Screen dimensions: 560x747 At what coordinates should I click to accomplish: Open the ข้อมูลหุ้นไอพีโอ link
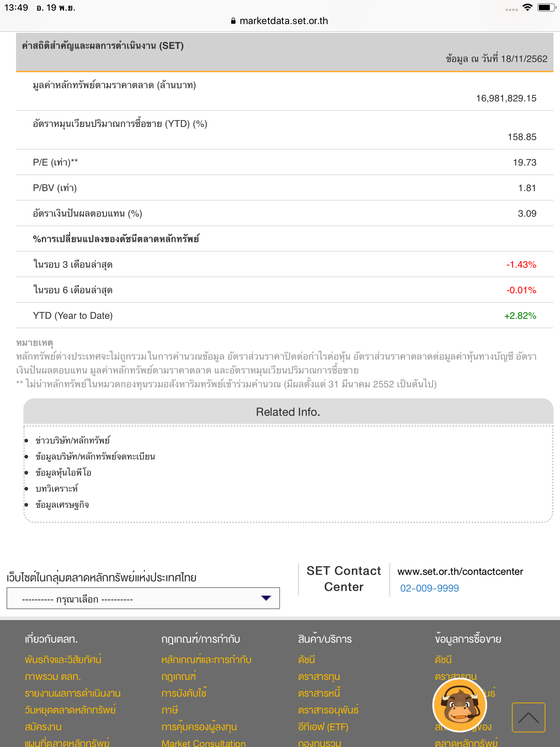63,473
